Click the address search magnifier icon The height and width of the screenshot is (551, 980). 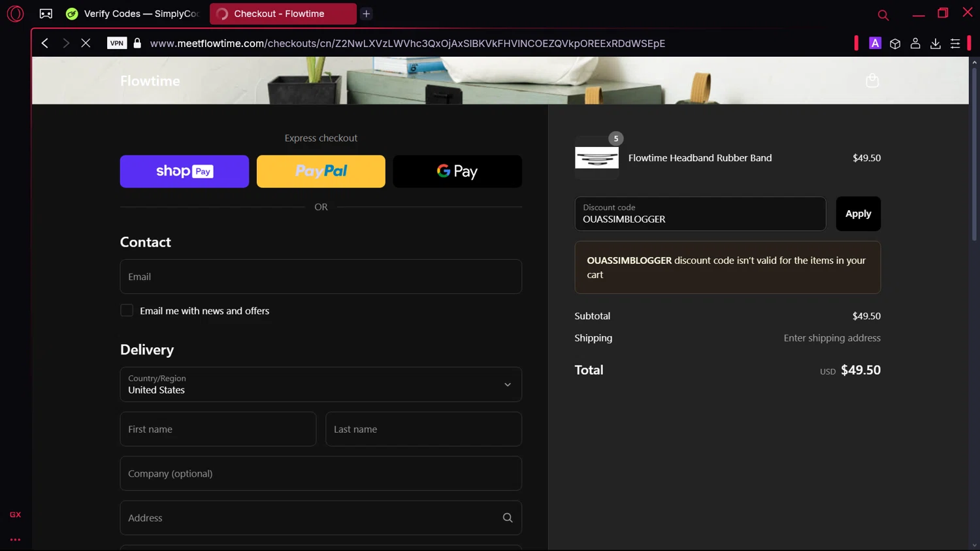508,518
